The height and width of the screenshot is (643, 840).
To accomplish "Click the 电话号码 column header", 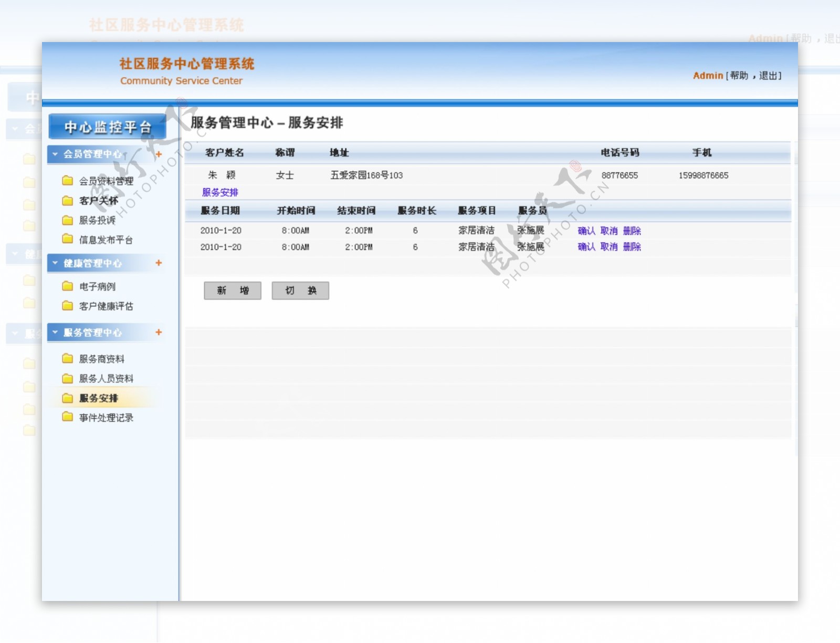I will [620, 152].
